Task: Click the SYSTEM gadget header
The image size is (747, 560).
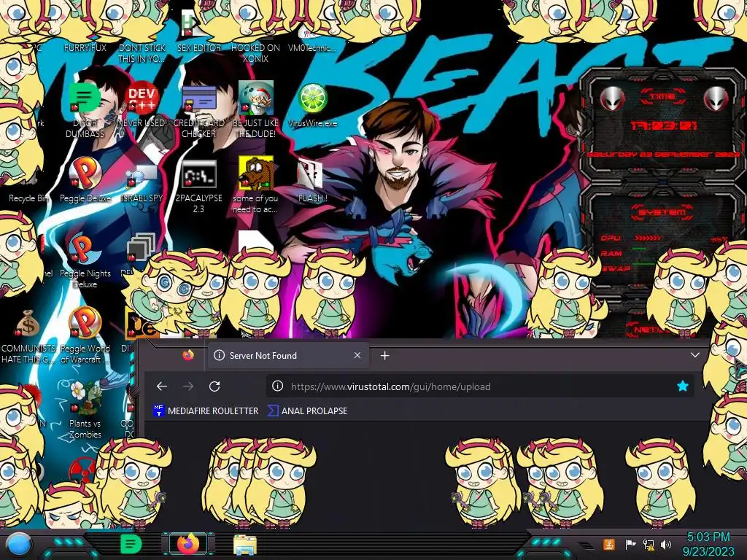Action: click(662, 212)
